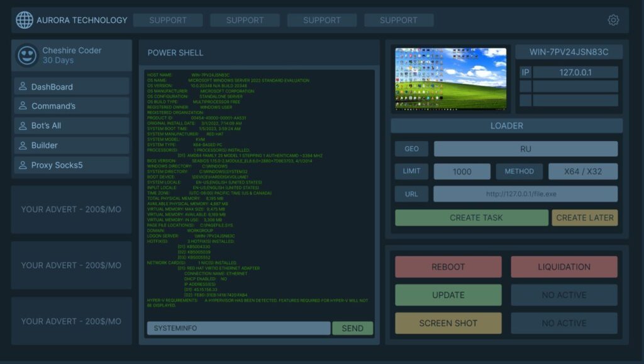644x364 pixels.
Task: Click the Aurora Technology globe logo
Action: click(x=25, y=20)
